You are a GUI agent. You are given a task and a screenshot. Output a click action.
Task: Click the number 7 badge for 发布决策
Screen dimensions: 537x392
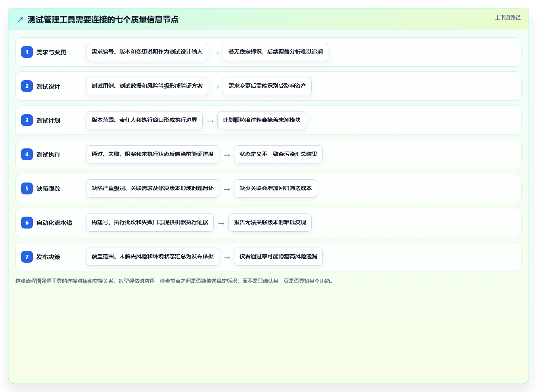tap(27, 257)
